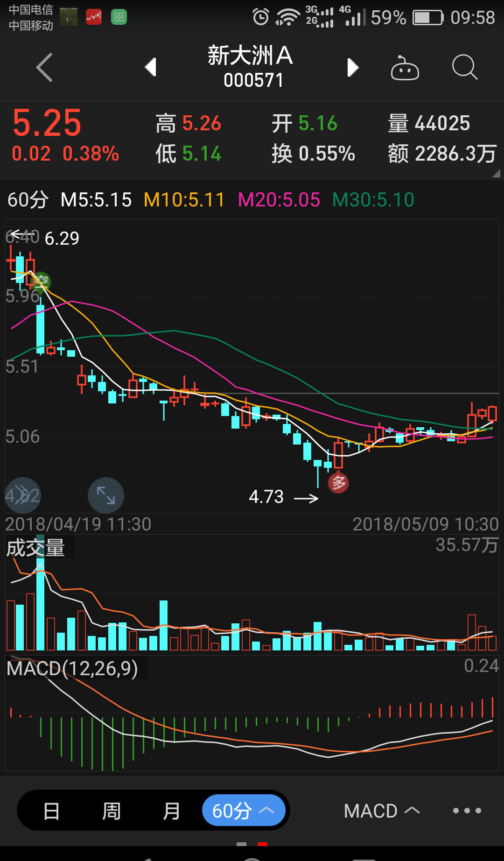The image size is (504, 861).
Task: Tap the red 多 buy signal marker
Action: click(x=338, y=483)
